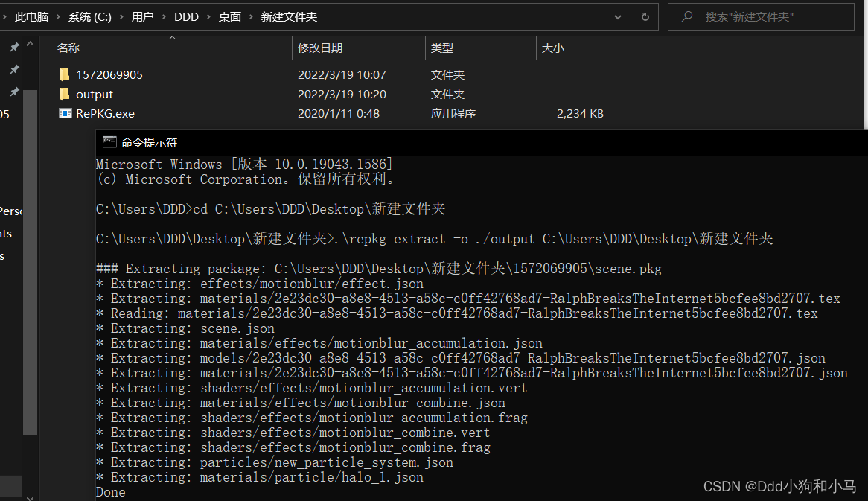The width and height of the screenshot is (868, 501).
Task: Sort by 类型 column header
Action: point(441,48)
